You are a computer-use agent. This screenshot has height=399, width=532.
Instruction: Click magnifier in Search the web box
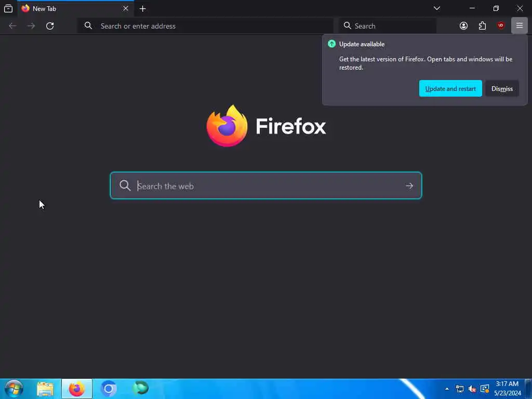[x=125, y=185]
